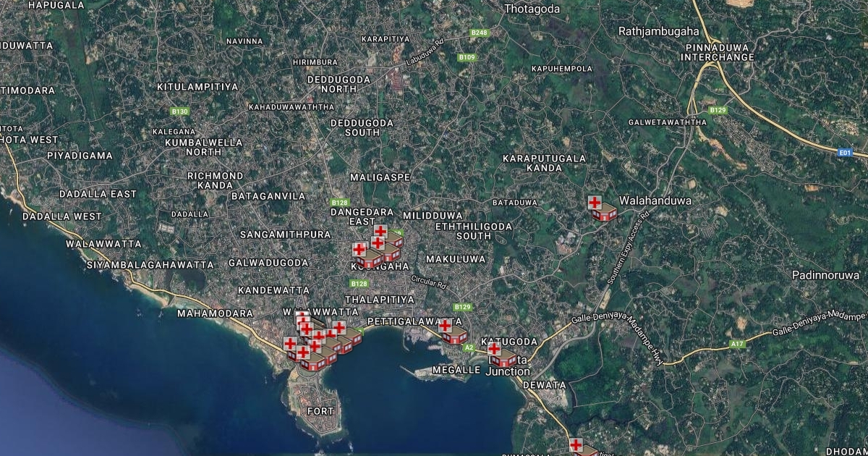Select the A17 road shield

[x=737, y=345]
